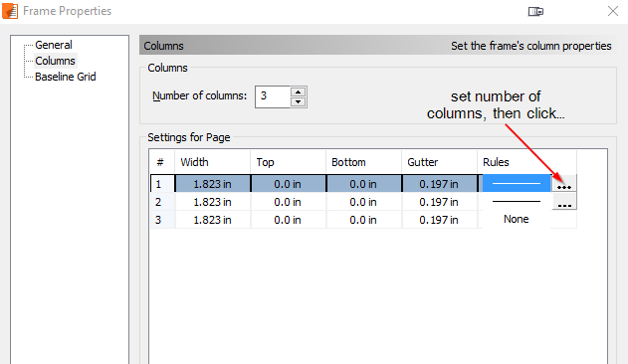The image size is (628, 364).
Task: Open the rules ellipsis button for row 1
Action: [564, 184]
